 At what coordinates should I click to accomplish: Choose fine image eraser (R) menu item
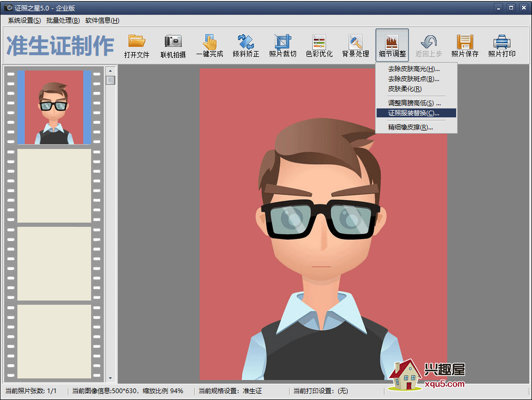click(410, 127)
